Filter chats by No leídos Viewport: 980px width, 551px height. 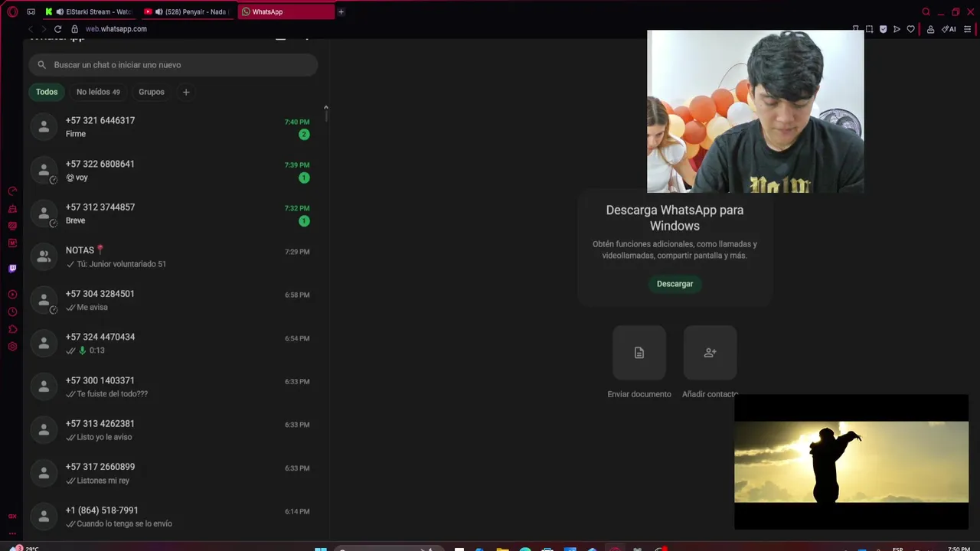tap(98, 92)
